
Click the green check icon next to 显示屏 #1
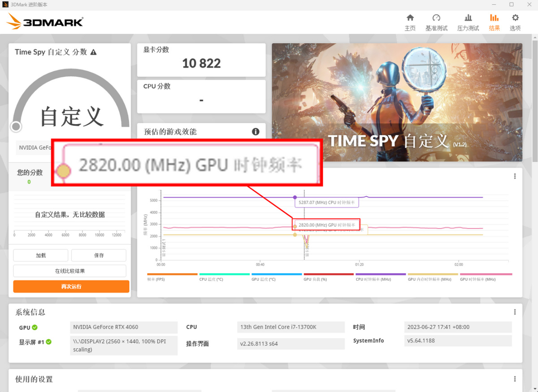pos(49,342)
